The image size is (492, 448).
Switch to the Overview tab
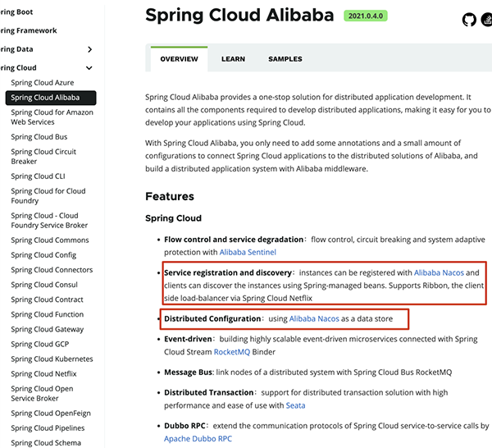[x=179, y=59]
